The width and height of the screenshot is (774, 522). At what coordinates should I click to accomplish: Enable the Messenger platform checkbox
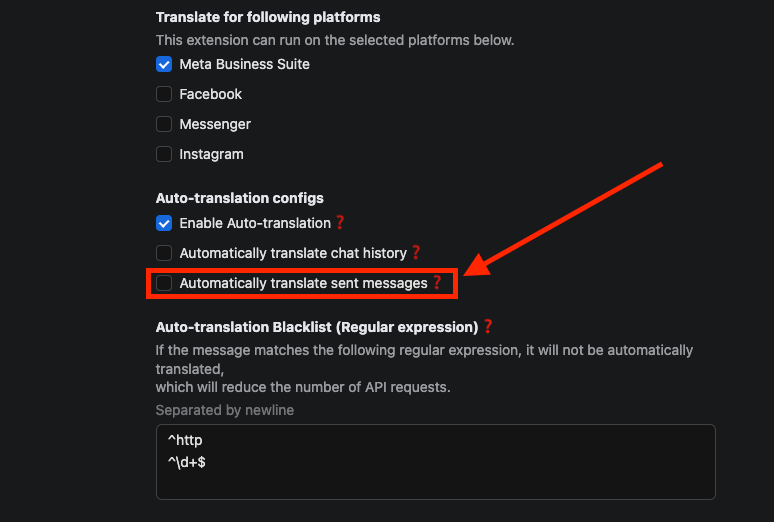coord(164,124)
